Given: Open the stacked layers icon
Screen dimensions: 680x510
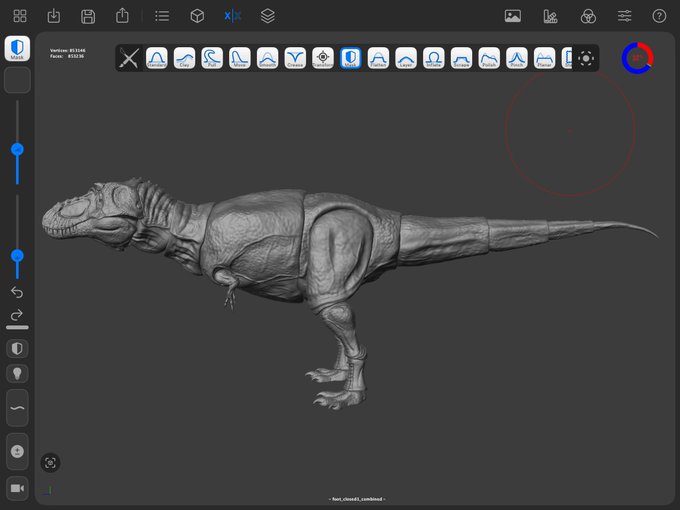Looking at the screenshot, I should coord(268,16).
